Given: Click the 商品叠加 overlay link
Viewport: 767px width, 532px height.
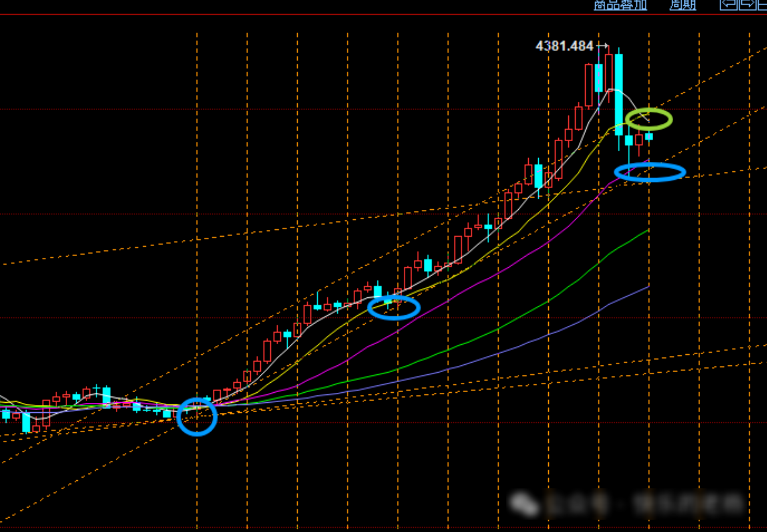Looking at the screenshot, I should (620, 5).
